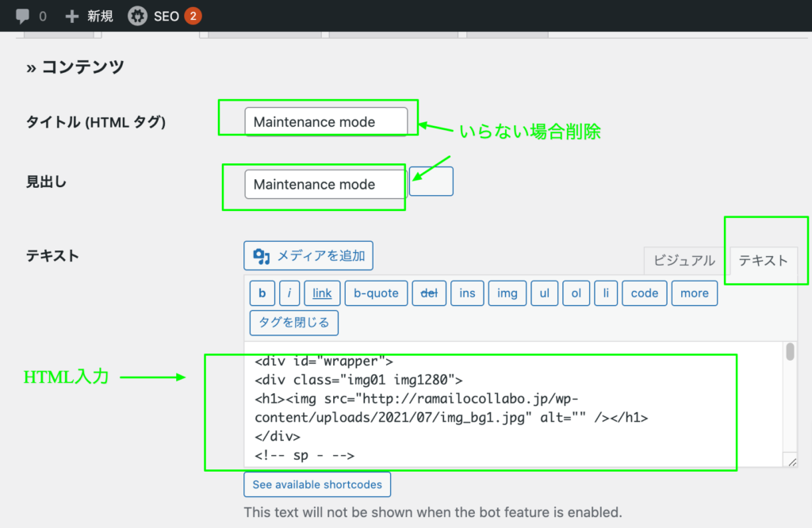The width and height of the screenshot is (812, 528).
Task: Insert blockquote with b-quote button
Action: (376, 293)
